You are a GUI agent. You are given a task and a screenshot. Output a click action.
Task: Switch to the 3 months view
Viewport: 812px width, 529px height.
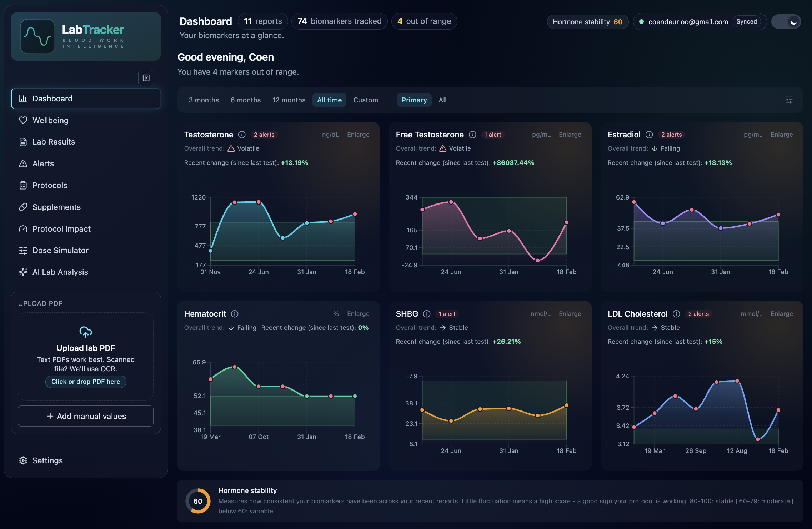tap(204, 100)
